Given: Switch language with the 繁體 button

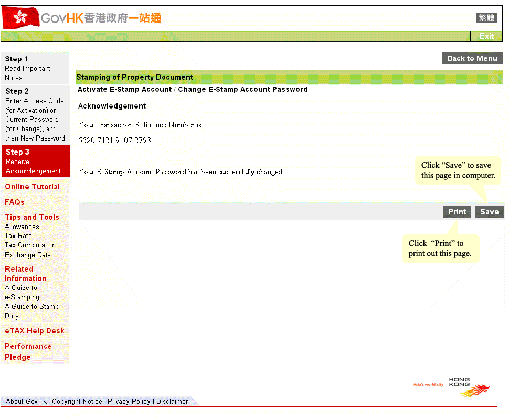Looking at the screenshot, I should pos(486,18).
